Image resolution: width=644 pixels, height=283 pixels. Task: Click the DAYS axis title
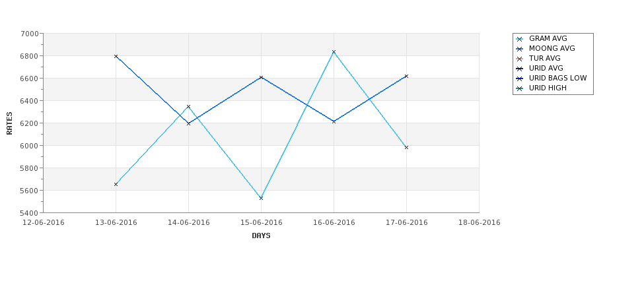click(x=261, y=236)
